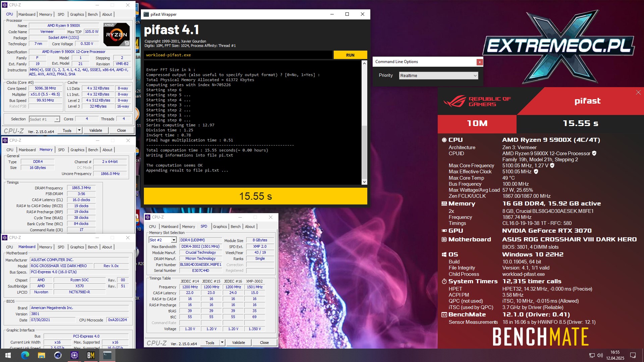
Task: Close the Command Line Options panel
Action: click(480, 62)
